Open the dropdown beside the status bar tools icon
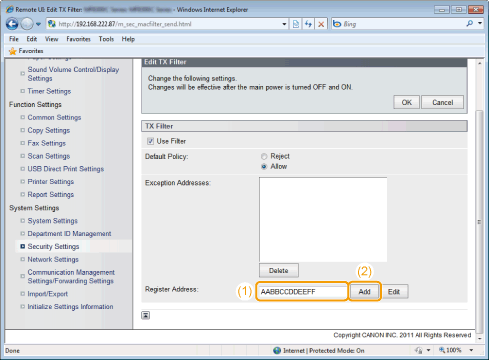The width and height of the screenshot is (489, 360). 428,350
